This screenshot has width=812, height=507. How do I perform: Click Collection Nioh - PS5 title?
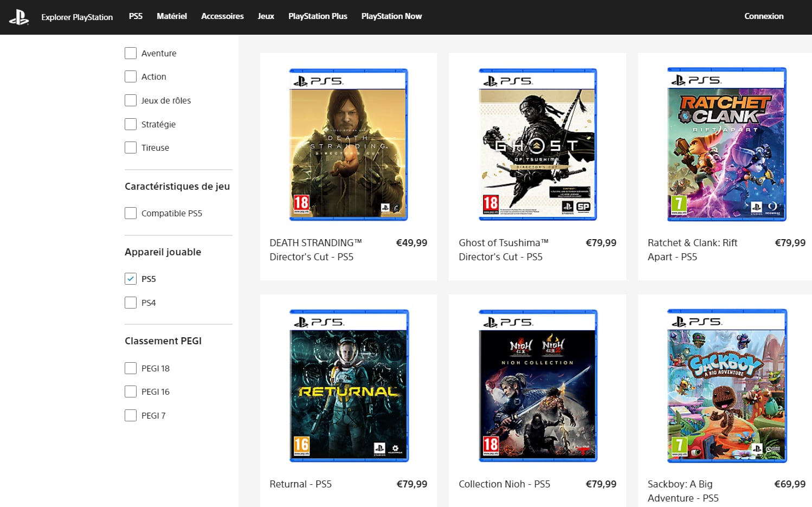tap(504, 484)
